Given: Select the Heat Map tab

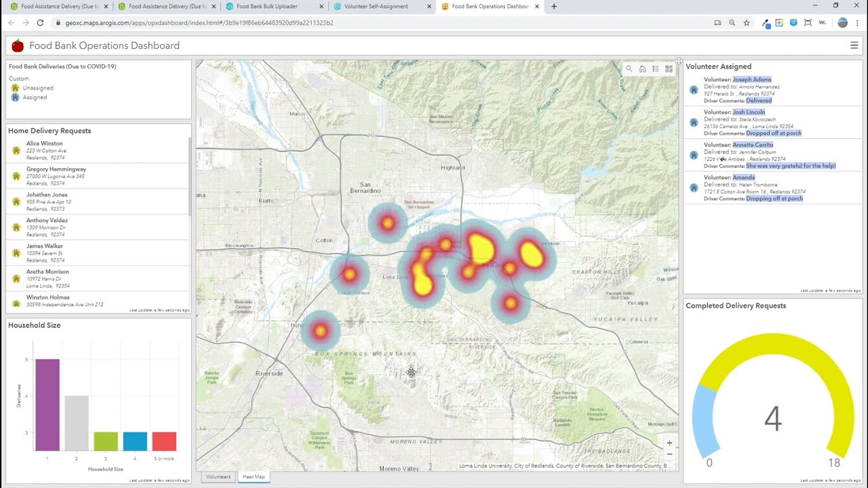Looking at the screenshot, I should (x=254, y=476).
